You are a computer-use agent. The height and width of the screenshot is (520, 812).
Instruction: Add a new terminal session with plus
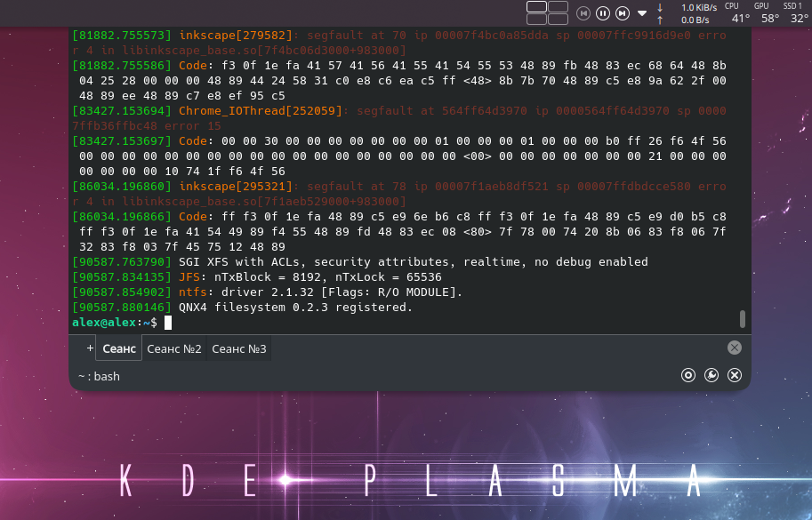click(x=90, y=348)
